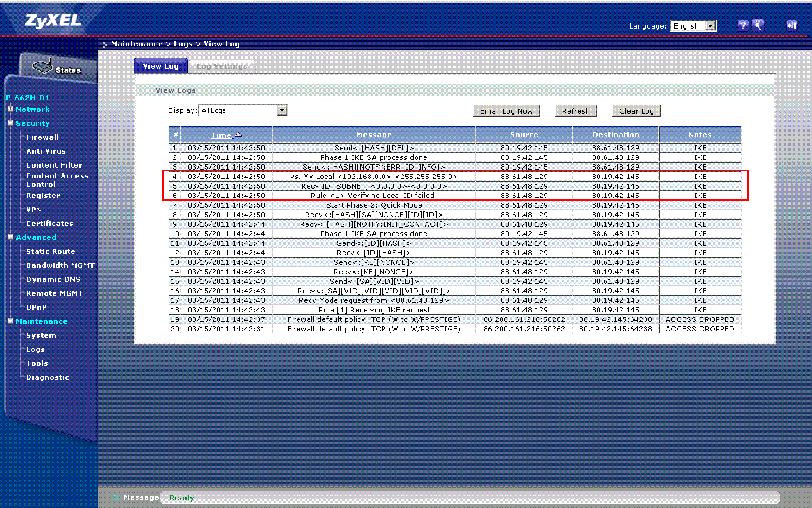Click the Refresh button
The height and width of the screenshot is (508, 812).
tap(575, 111)
